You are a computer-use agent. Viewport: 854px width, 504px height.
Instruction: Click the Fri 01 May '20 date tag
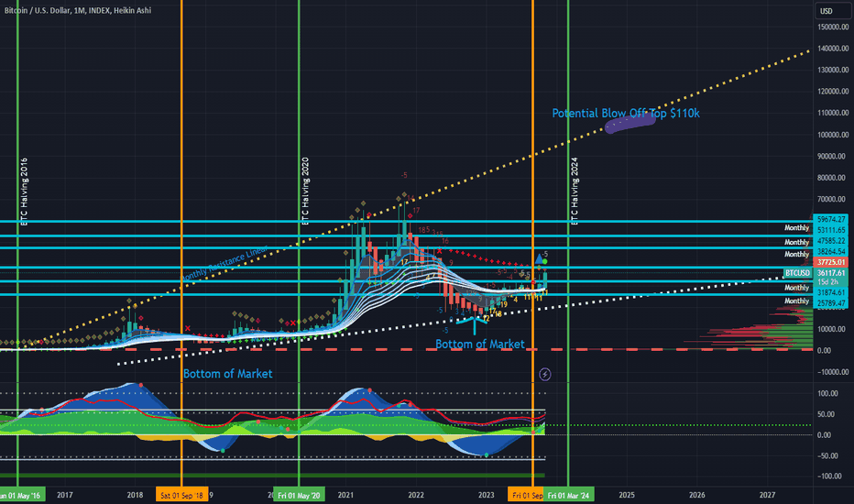pos(299,495)
